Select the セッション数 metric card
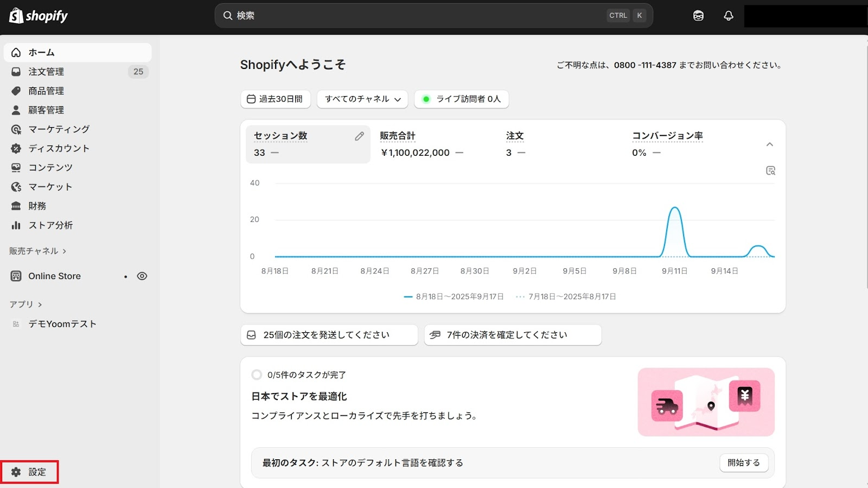 coord(308,144)
